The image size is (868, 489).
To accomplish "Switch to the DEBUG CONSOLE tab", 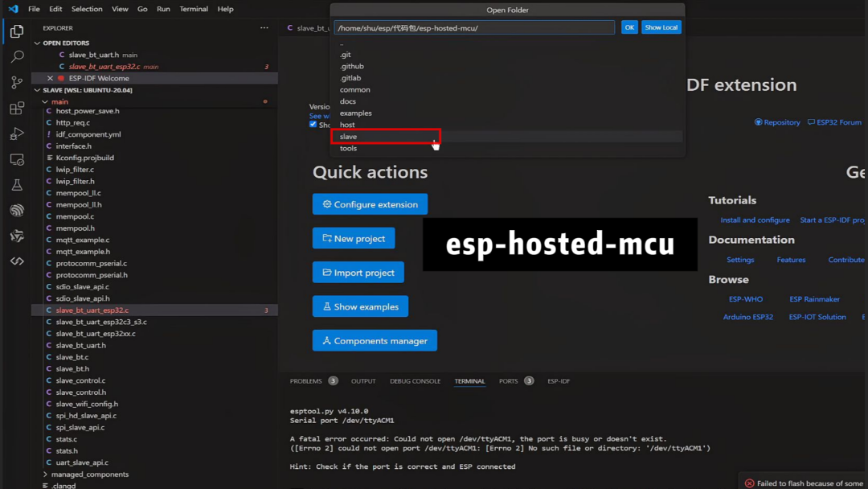I will [416, 381].
